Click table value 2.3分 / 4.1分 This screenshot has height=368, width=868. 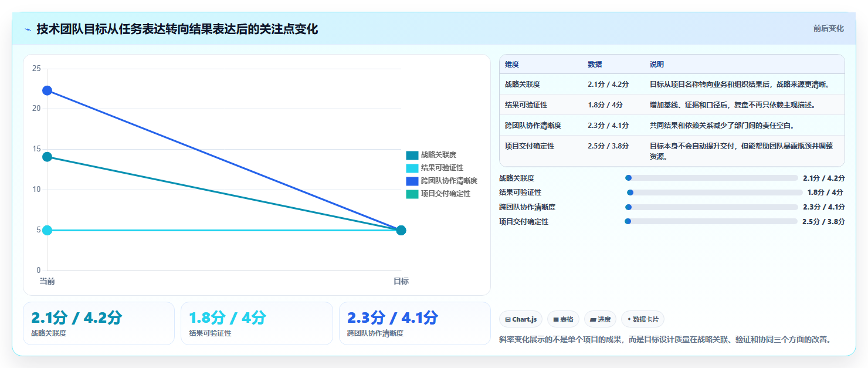(608, 126)
